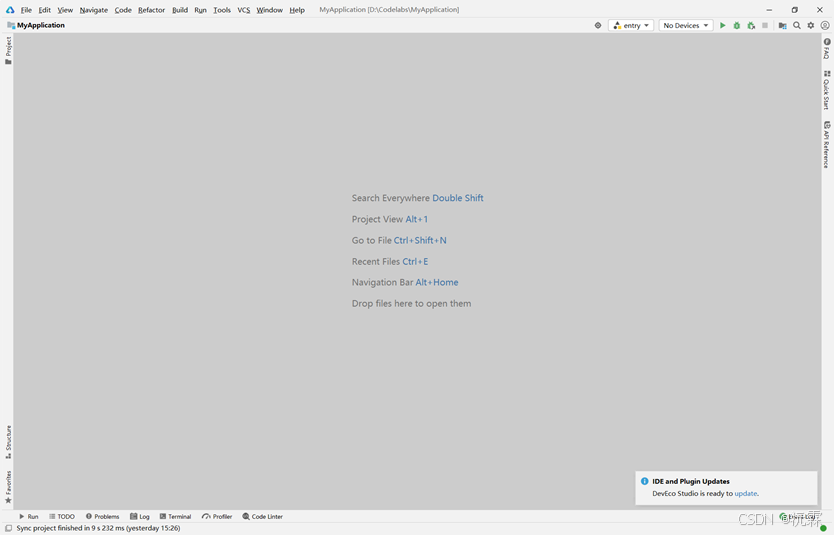Open the Window menu
The image size is (834, 535).
(270, 10)
